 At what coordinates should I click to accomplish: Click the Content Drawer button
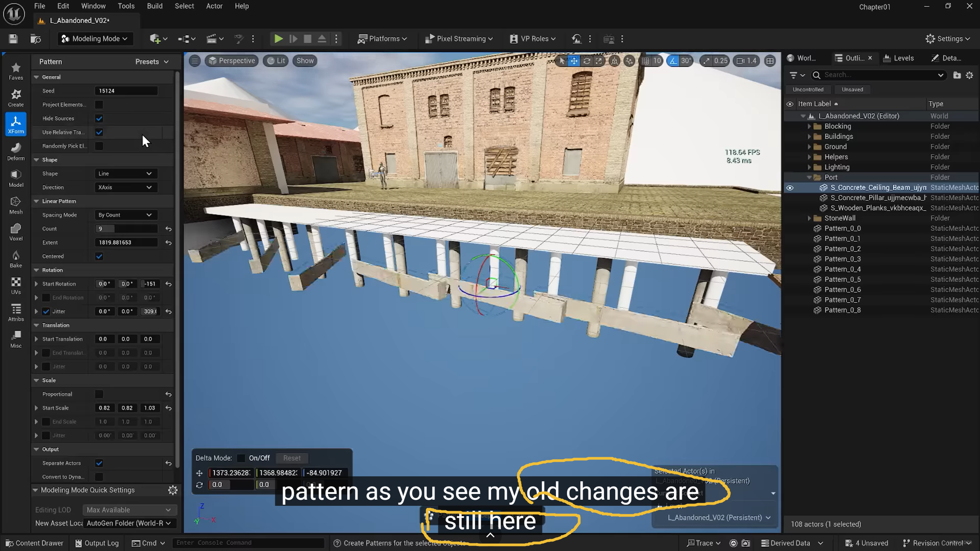(x=34, y=543)
